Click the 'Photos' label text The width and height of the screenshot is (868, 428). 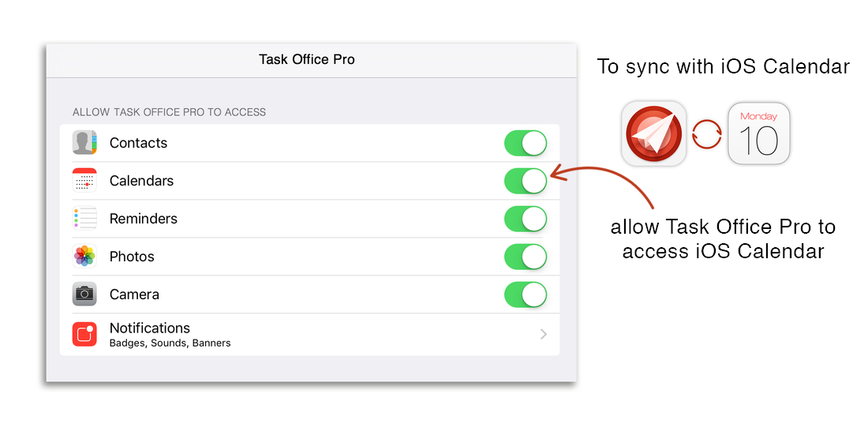[132, 257]
